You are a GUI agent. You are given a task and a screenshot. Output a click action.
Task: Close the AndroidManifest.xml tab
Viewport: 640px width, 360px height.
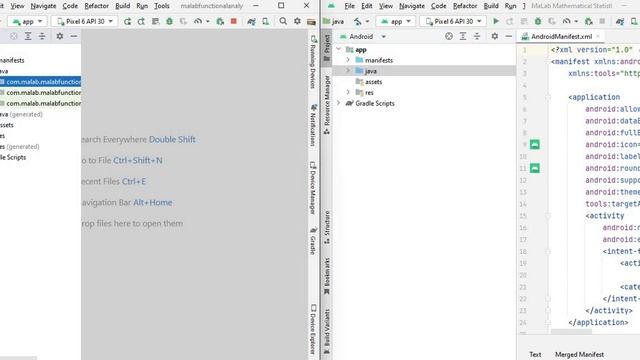tap(598, 36)
